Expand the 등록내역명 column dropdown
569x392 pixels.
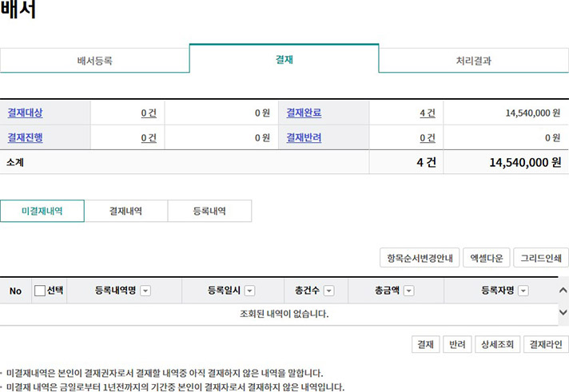(x=145, y=291)
